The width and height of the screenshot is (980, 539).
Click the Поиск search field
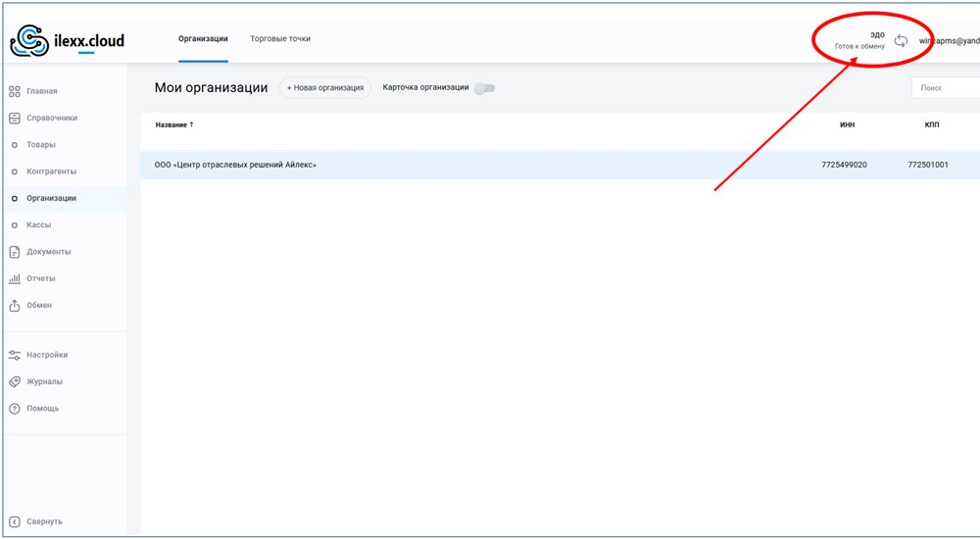946,88
